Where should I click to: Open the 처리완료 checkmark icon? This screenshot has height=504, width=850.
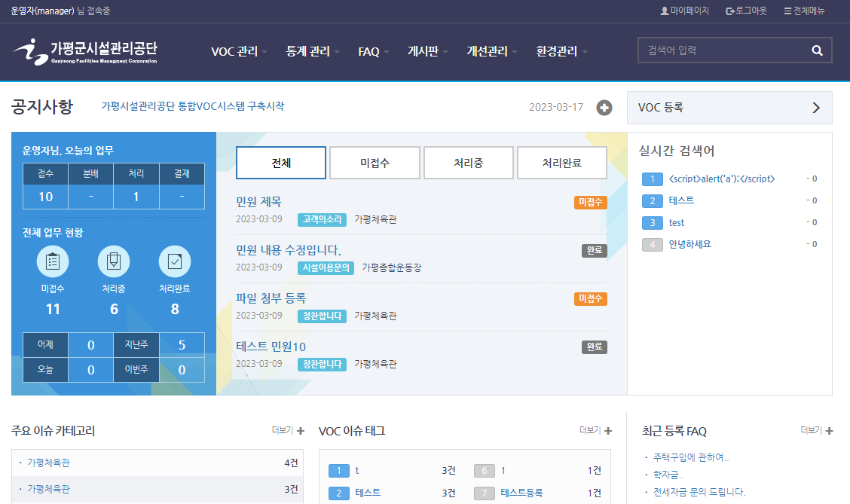click(175, 261)
